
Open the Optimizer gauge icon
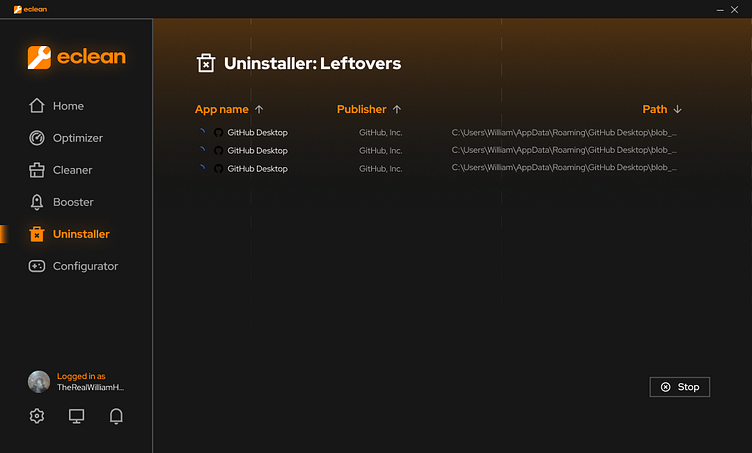point(37,138)
